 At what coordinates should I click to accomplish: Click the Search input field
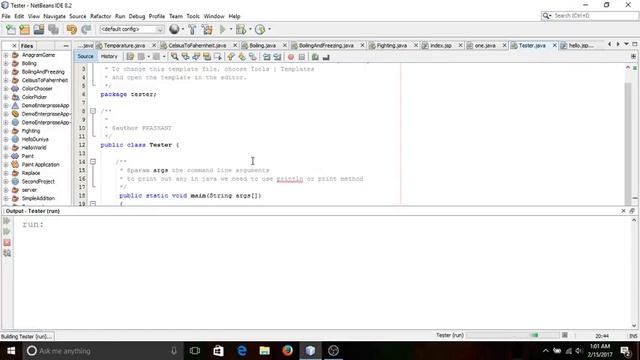595,16
